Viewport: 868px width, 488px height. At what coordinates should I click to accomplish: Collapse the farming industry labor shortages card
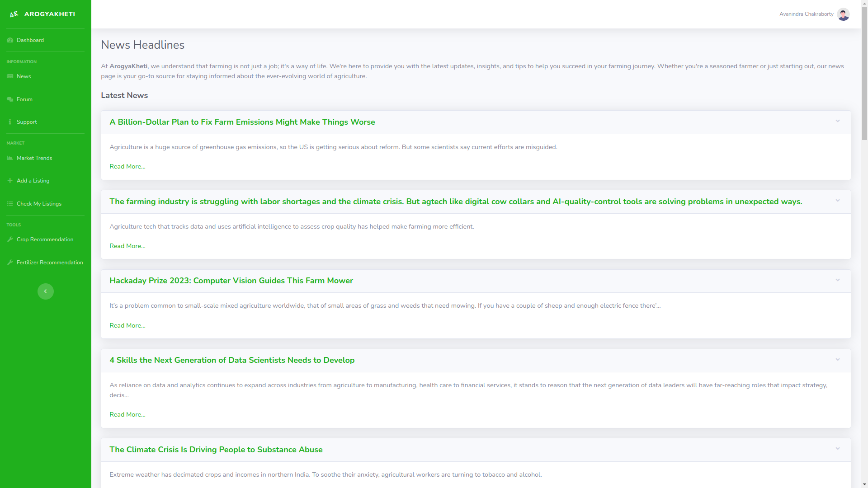pos(837,201)
